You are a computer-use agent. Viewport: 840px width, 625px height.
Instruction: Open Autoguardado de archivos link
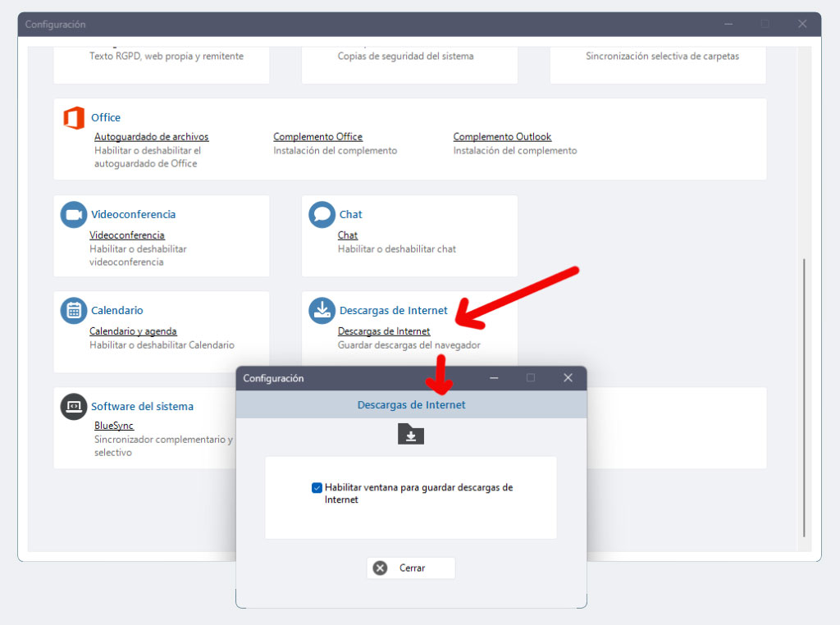(x=152, y=137)
